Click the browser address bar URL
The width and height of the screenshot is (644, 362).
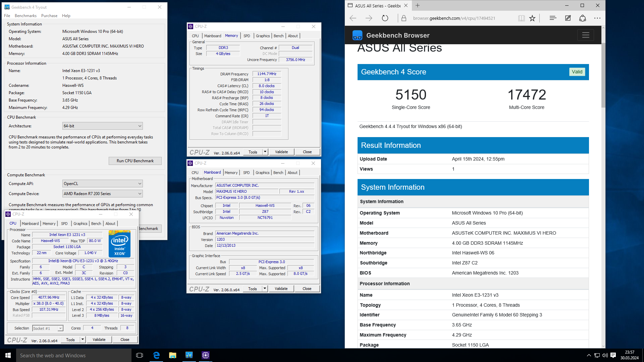coord(454,18)
